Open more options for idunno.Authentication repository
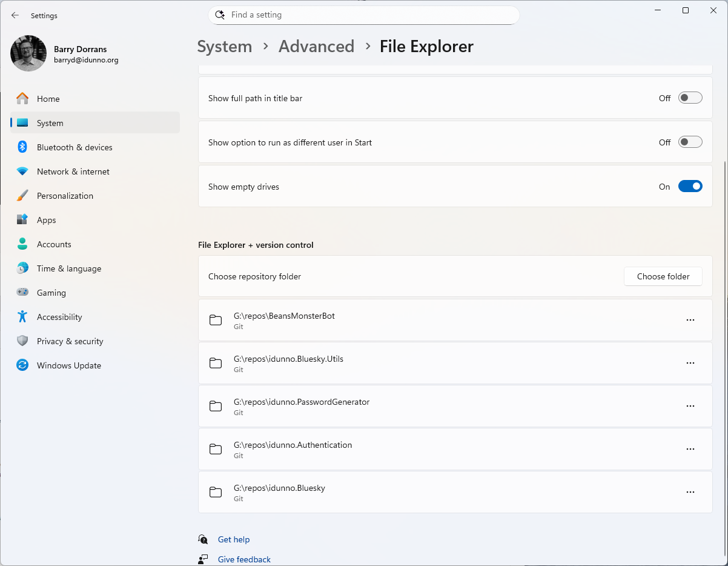Screen dimensions: 728x566 690,449
